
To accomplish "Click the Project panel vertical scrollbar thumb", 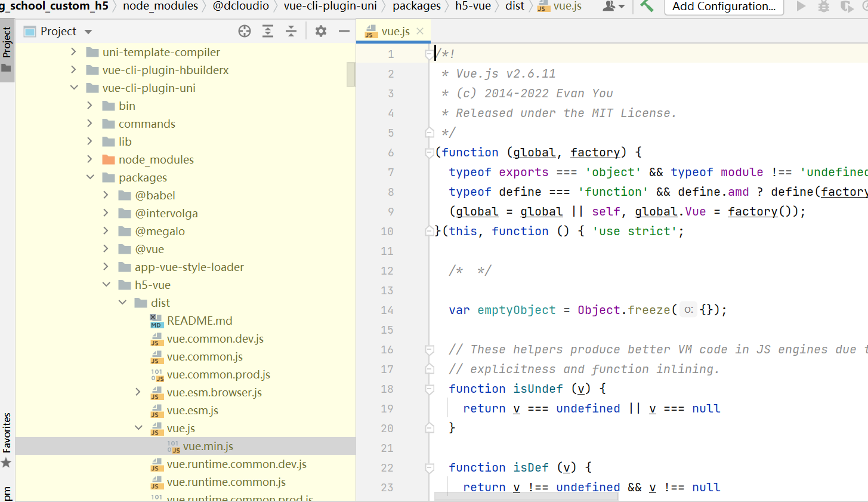I will (x=351, y=75).
